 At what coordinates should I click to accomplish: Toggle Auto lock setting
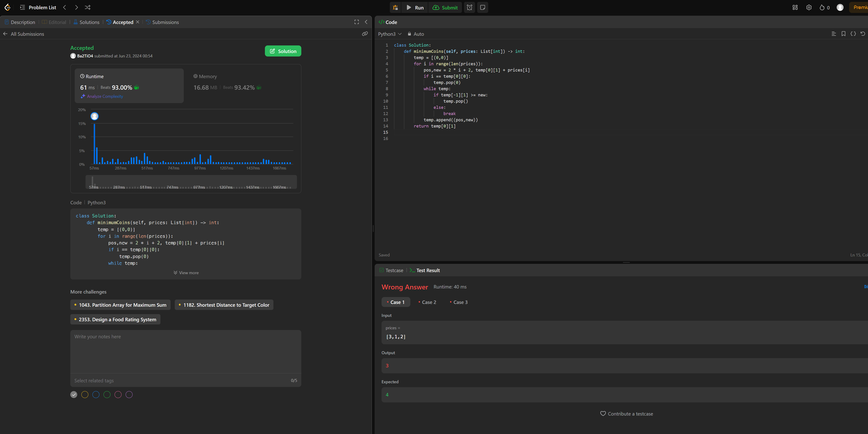coord(416,34)
